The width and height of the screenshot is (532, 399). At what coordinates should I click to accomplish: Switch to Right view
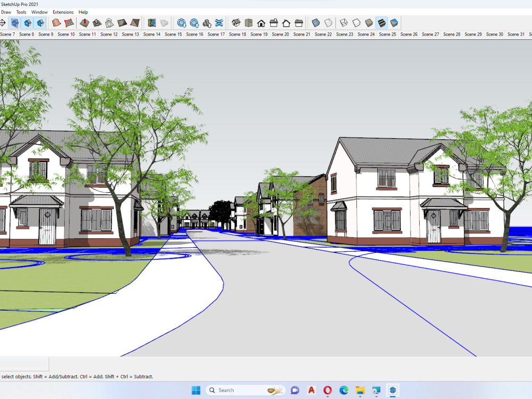point(274,23)
